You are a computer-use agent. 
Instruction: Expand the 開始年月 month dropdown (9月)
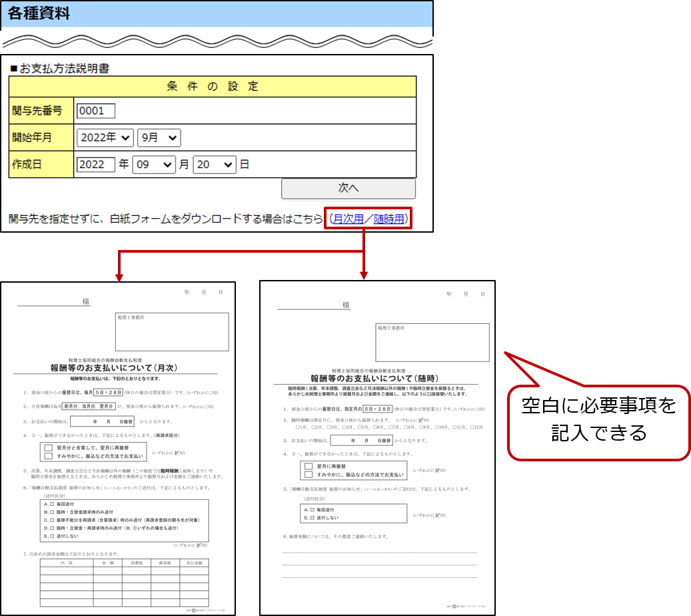click(x=159, y=138)
